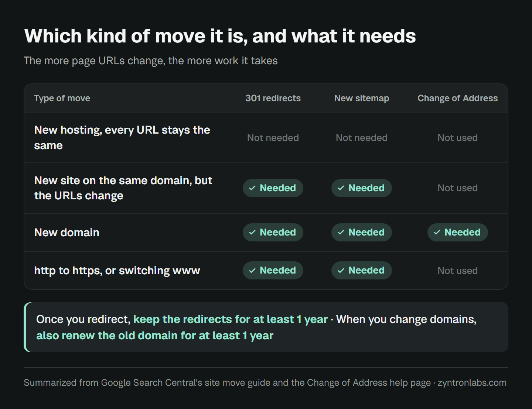Click Change of Address 'Needed' badge for New domain

pos(458,233)
